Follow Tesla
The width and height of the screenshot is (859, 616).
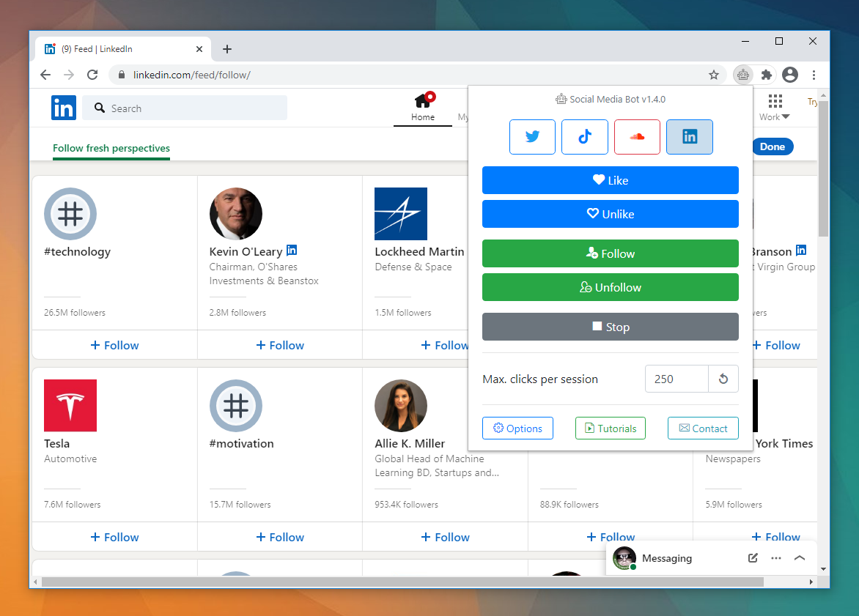114,537
